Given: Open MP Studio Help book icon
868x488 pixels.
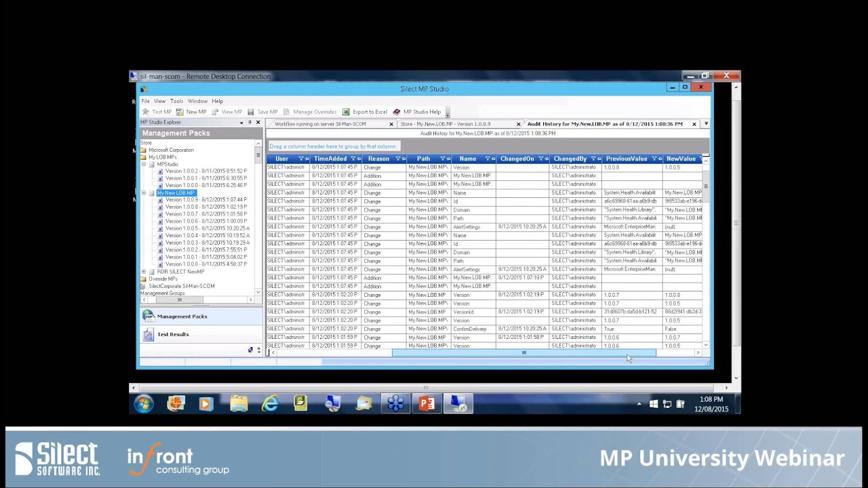Looking at the screenshot, I should pos(397,112).
